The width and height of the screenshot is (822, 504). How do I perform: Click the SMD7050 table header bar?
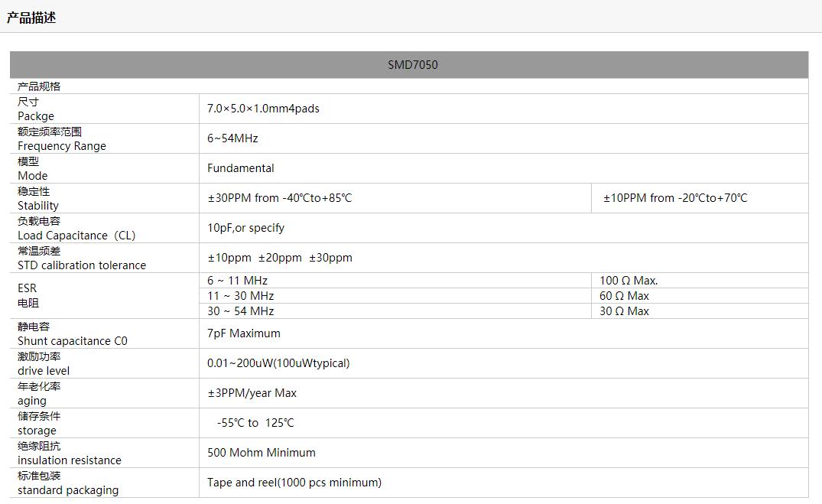(412, 65)
